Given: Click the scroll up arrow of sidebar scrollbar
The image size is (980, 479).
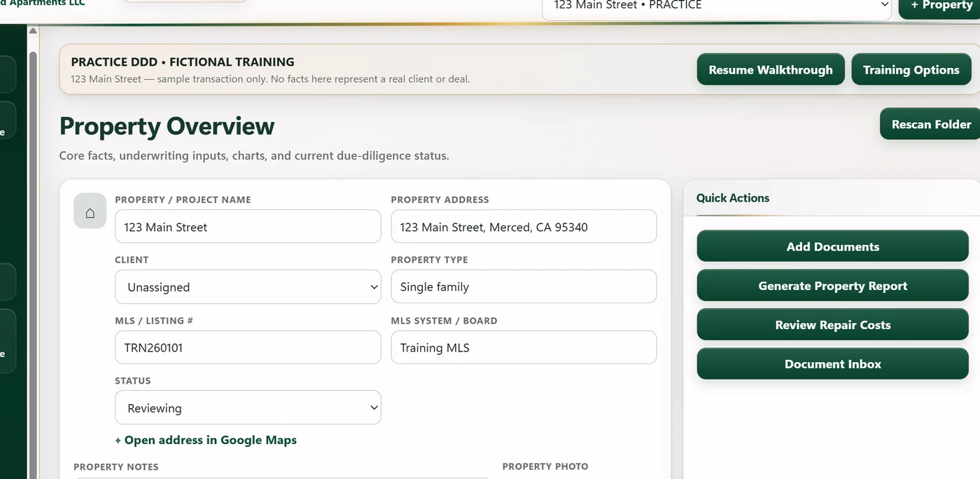Looking at the screenshot, I should (33, 31).
